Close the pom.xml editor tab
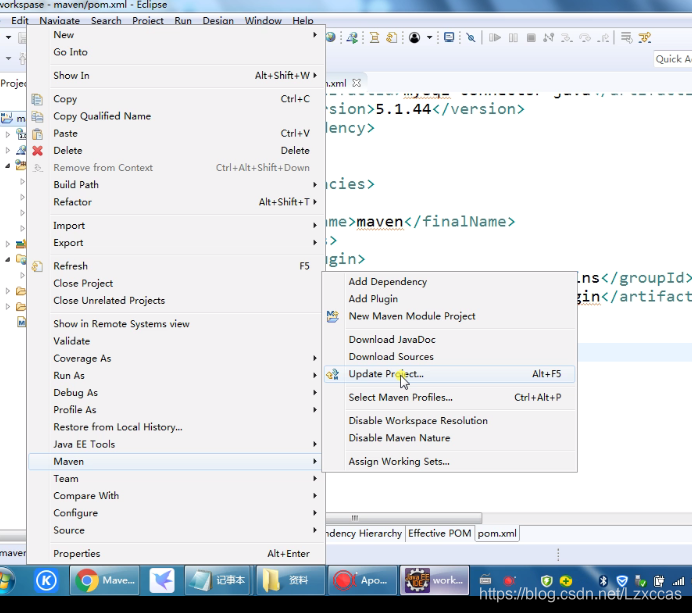The height and width of the screenshot is (613, 692). tap(357, 83)
